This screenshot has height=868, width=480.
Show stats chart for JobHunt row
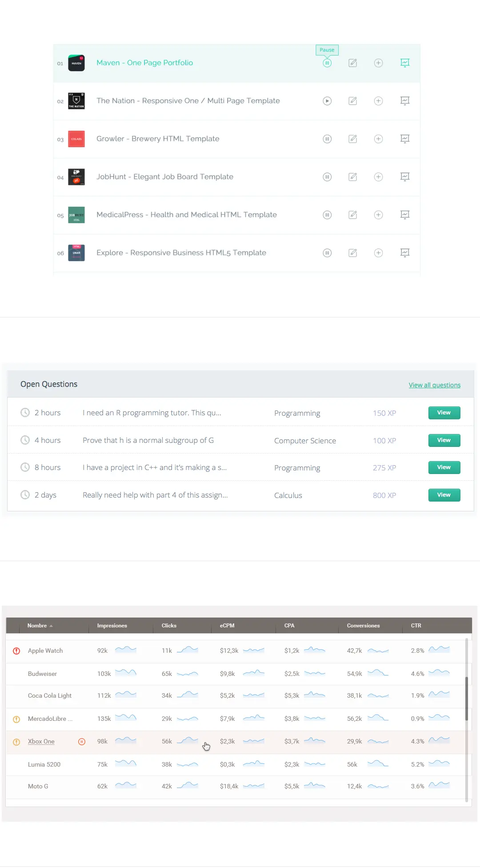[405, 177]
